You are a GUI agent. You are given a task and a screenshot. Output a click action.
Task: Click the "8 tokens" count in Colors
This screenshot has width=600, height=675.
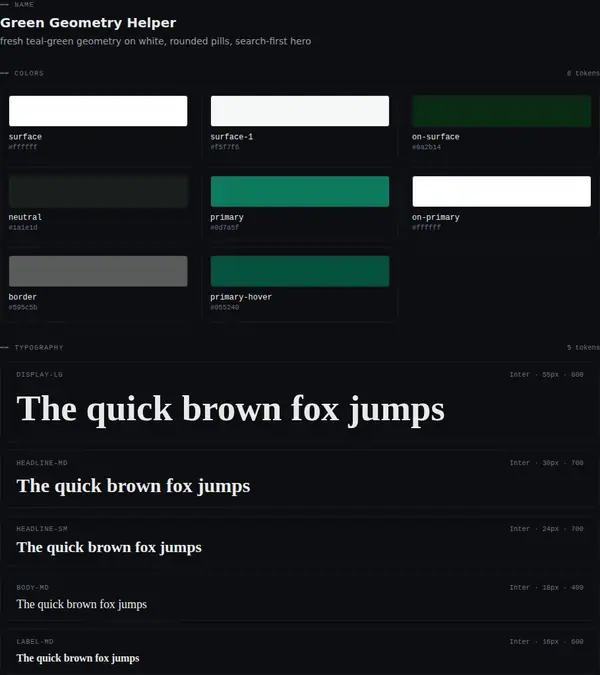(x=583, y=73)
